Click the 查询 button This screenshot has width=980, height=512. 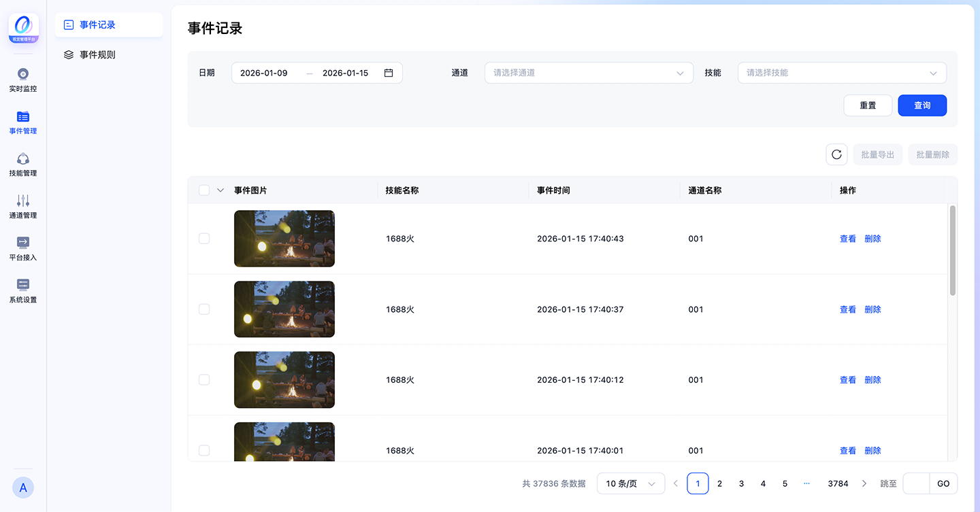coord(922,105)
